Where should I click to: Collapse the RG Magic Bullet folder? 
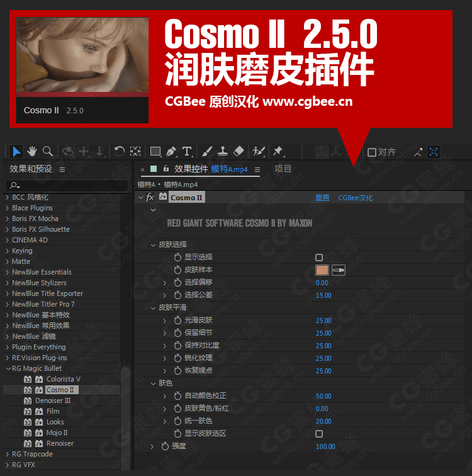click(x=8, y=368)
